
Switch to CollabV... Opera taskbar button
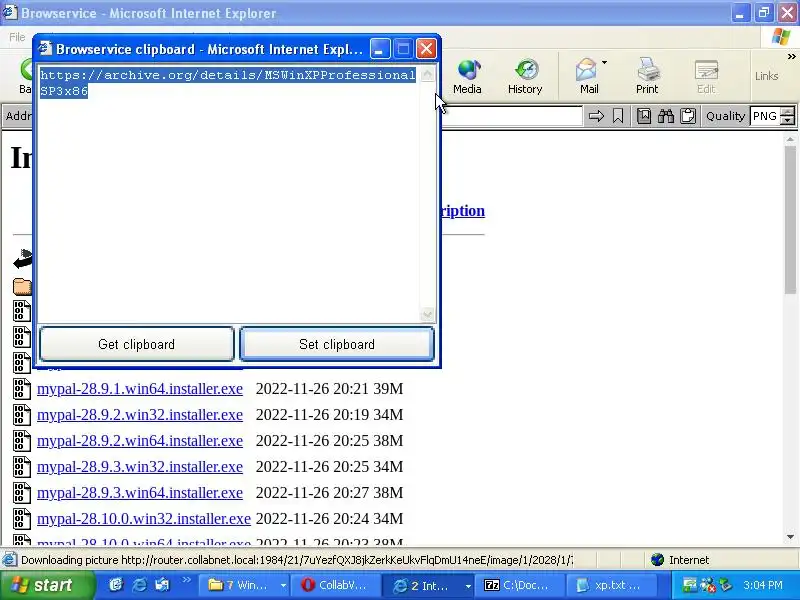coord(334,585)
